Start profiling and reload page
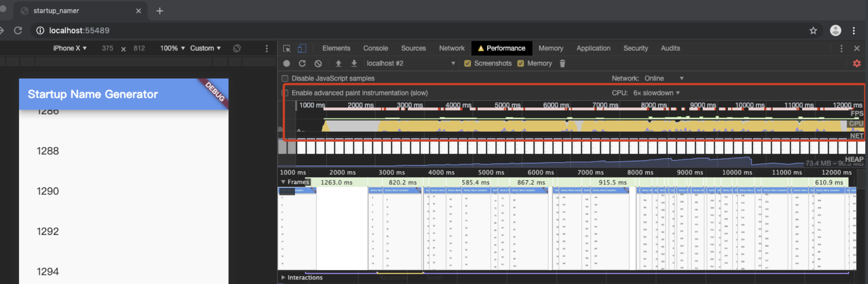This screenshot has width=868, height=284. (x=302, y=63)
